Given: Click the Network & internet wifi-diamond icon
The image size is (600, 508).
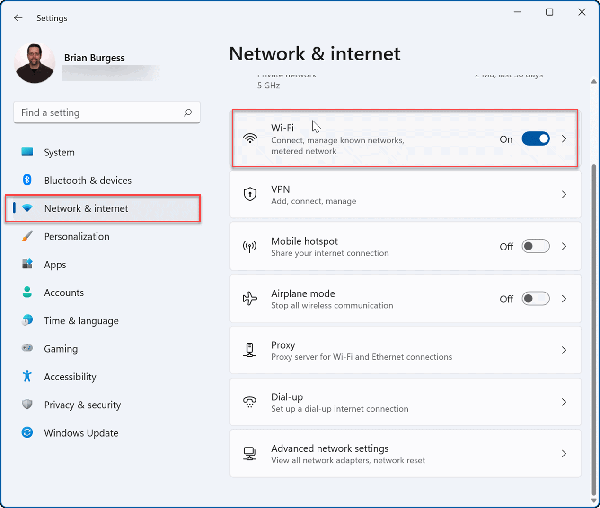Looking at the screenshot, I should tap(27, 208).
